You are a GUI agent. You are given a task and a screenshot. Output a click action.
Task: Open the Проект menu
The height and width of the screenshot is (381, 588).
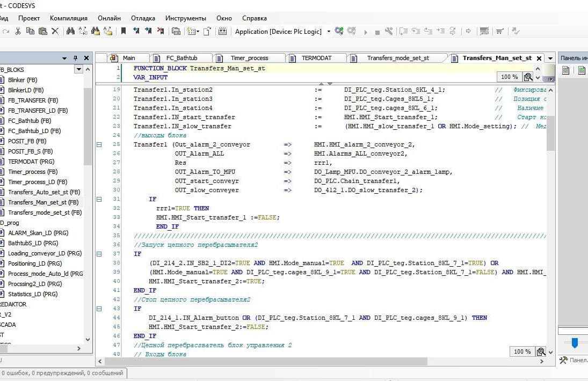point(29,18)
